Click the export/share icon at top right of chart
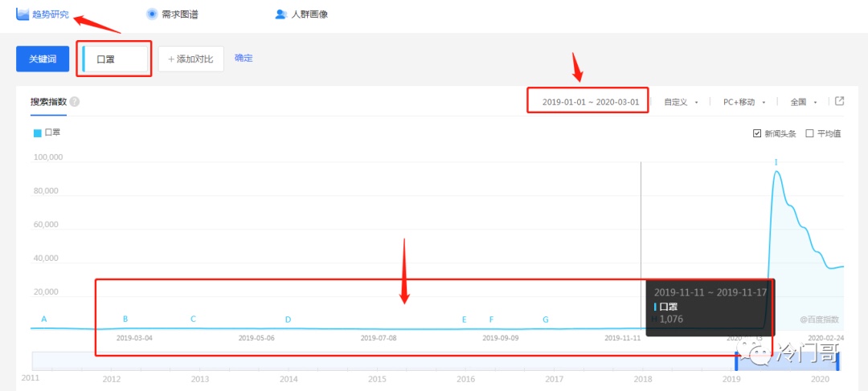Image resolution: width=868 pixels, height=391 pixels. tap(839, 101)
